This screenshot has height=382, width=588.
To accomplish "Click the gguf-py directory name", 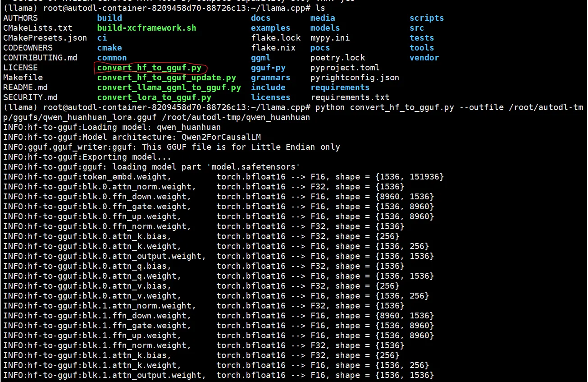I will pos(268,68).
